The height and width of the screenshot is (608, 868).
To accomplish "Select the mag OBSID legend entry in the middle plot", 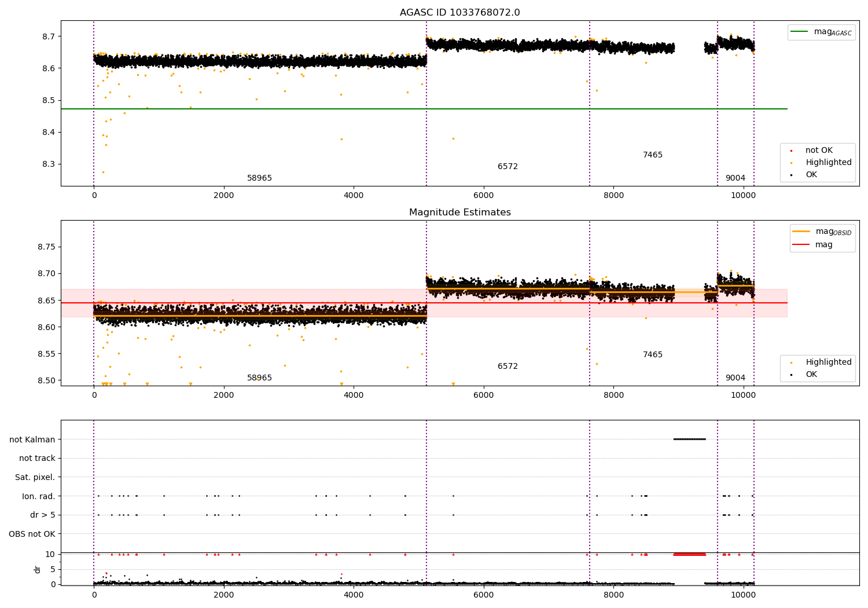I will 821,232.
